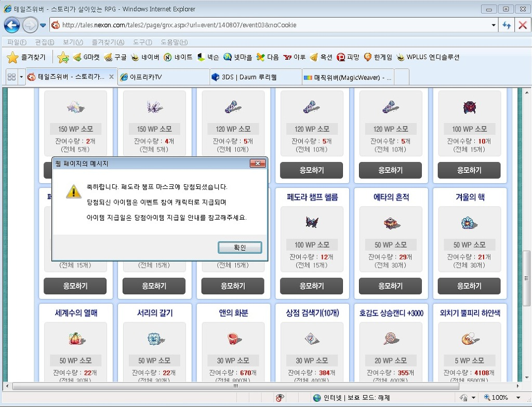
Task: Open the 넷마블 favorite link
Action: click(238, 57)
